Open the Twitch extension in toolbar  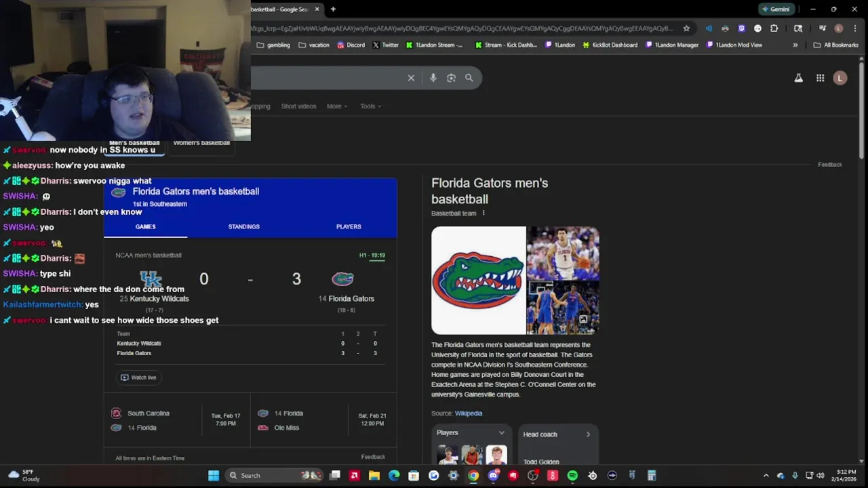click(x=741, y=28)
